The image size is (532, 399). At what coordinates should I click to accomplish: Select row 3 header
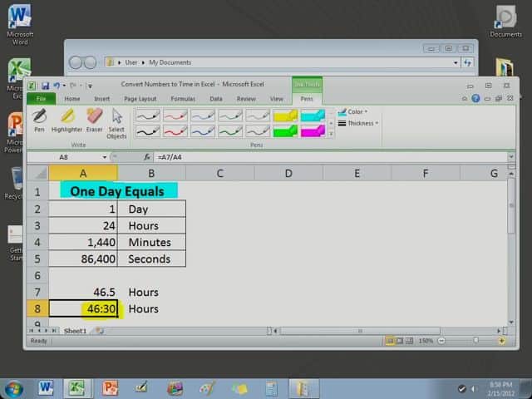coord(37,225)
